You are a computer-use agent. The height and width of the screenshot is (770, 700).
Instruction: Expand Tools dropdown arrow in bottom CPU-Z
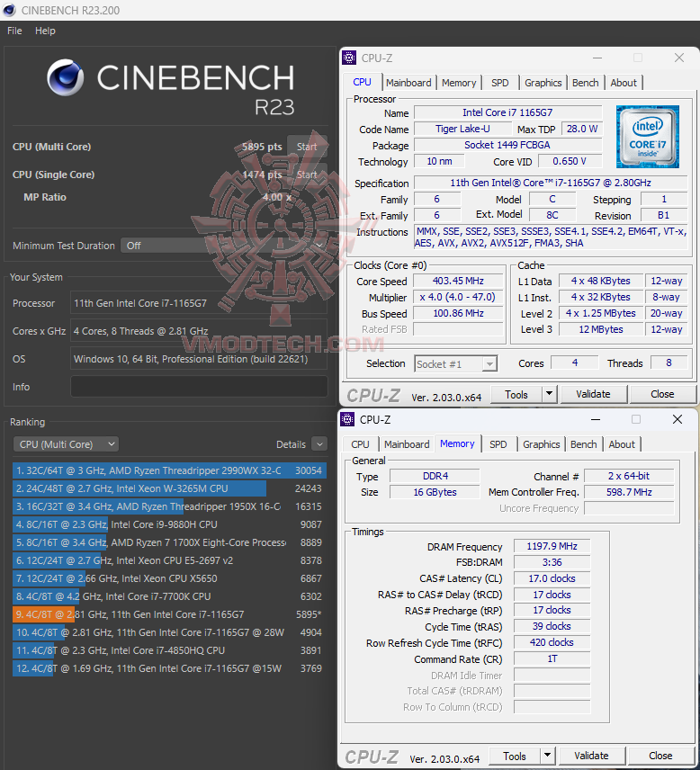[547, 757]
